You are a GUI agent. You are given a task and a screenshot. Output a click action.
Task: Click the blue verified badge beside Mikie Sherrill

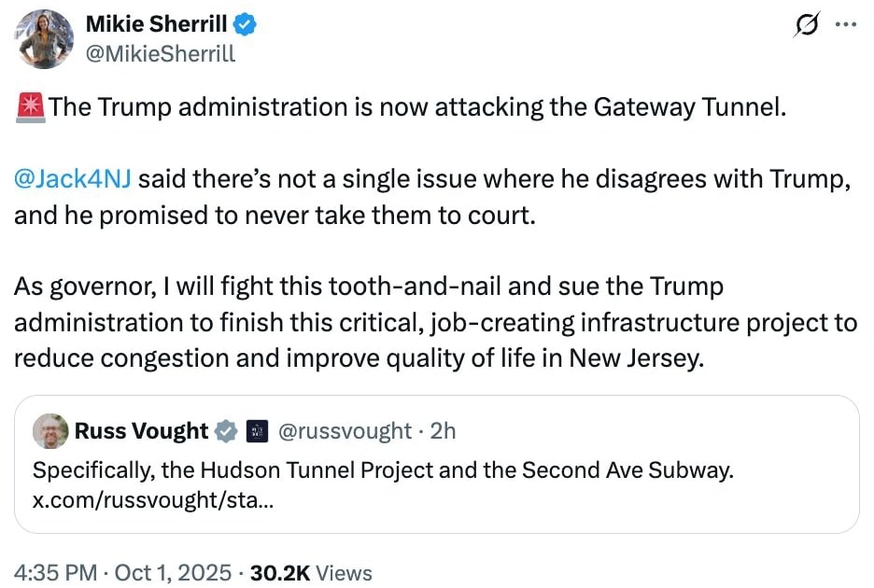click(x=245, y=26)
